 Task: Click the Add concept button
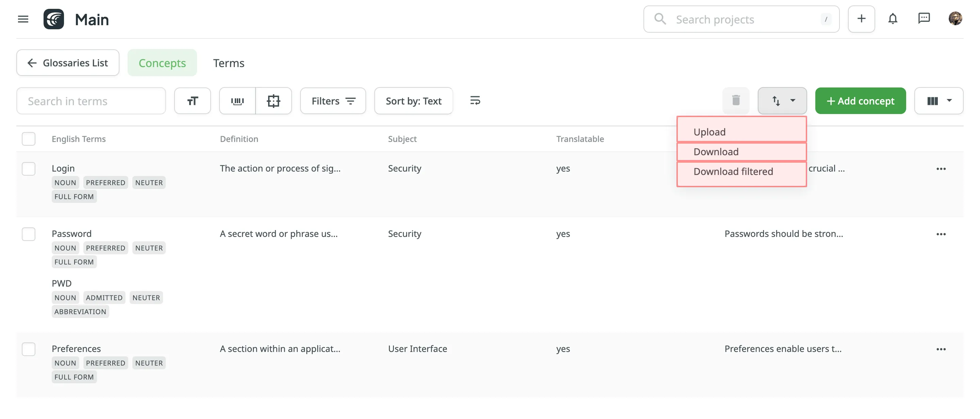(861, 100)
